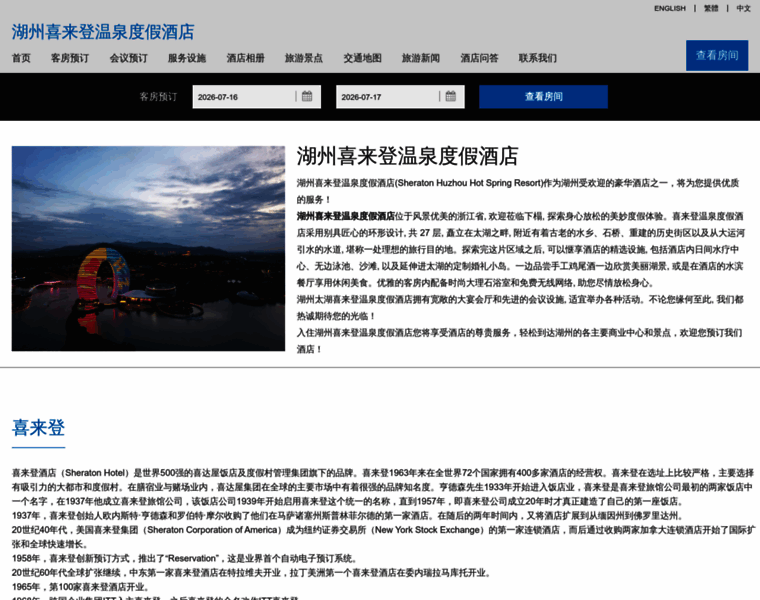Click the line starting 1965年

pos(80,587)
